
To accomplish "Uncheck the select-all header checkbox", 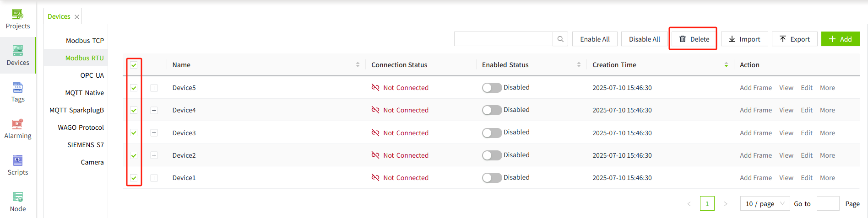I will [134, 65].
